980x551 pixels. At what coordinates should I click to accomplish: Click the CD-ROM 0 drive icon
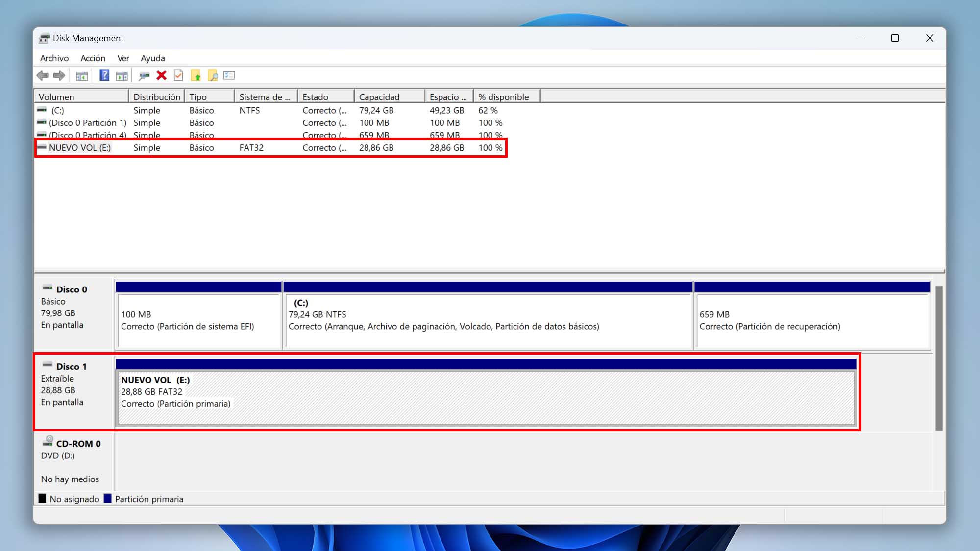48,441
